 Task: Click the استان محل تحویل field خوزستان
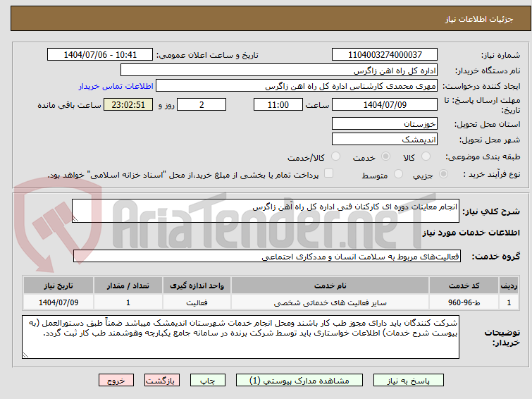(x=385, y=124)
